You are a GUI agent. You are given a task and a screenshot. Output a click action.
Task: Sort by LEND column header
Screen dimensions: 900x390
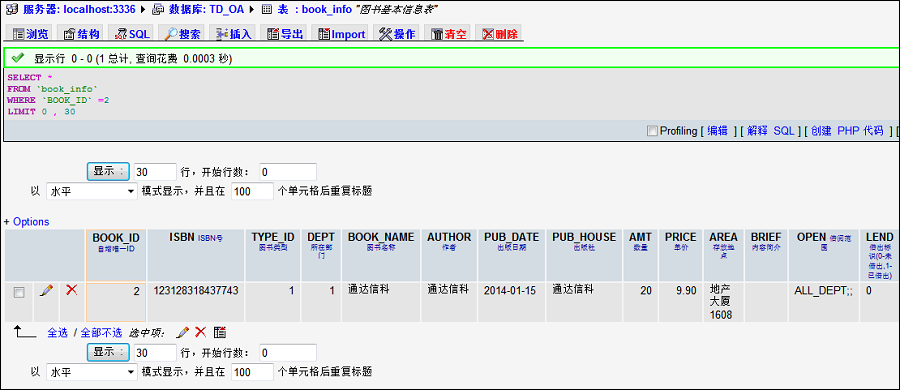coord(879,237)
